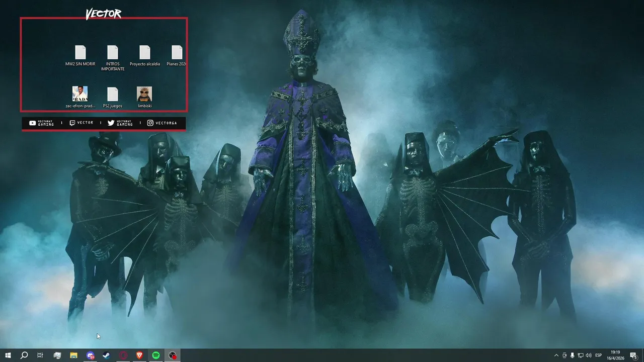Select the limbiski image thumbnail
Image resolution: width=644 pixels, height=362 pixels.
144,94
